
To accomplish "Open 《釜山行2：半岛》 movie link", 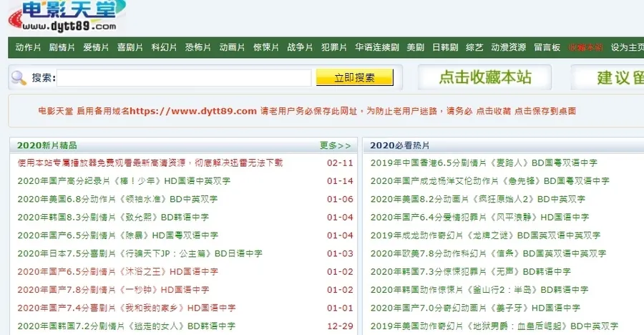I will pyautogui.click(x=479, y=289).
